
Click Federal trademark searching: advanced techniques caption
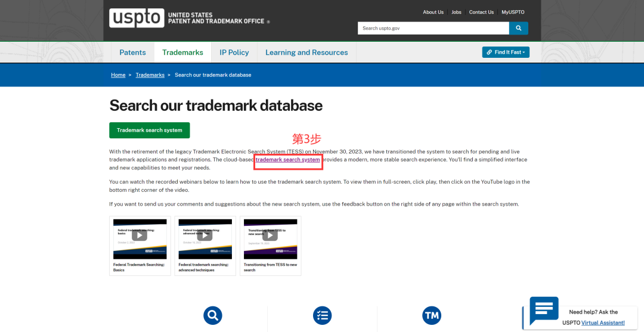(204, 267)
